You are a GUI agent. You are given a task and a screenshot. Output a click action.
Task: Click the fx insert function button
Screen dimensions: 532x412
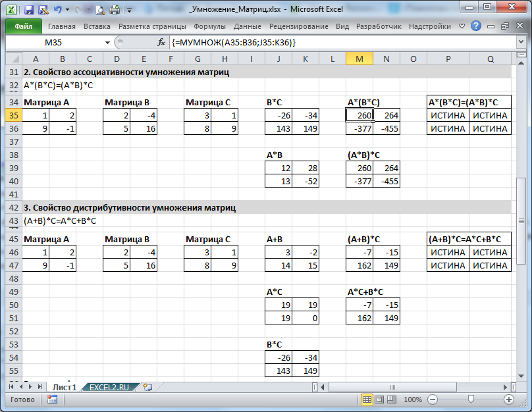[161, 42]
